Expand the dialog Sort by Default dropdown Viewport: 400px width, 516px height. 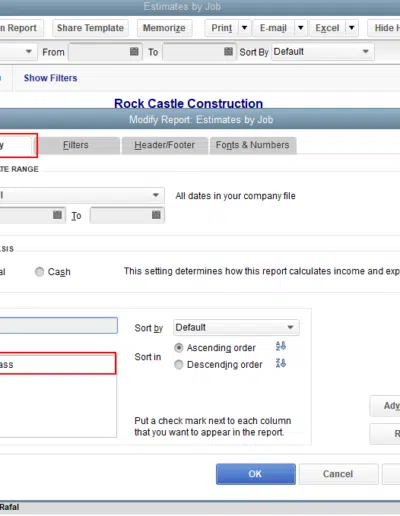(x=290, y=327)
